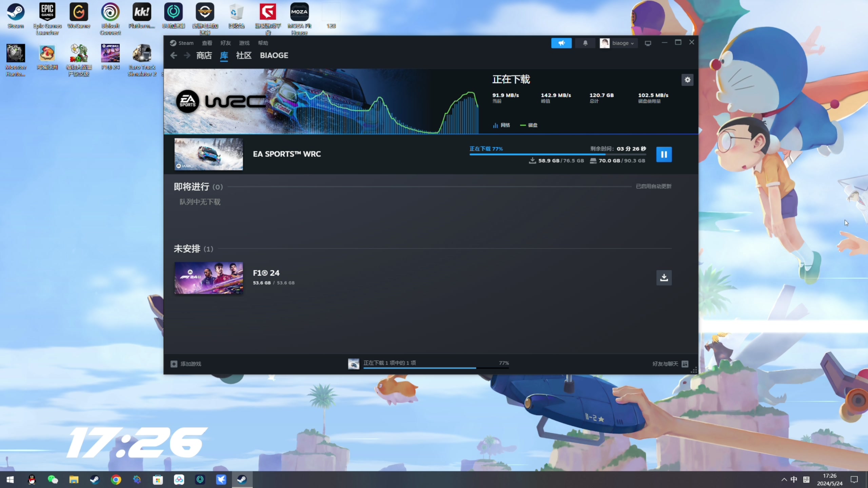Show hidden system tray icons
The height and width of the screenshot is (488, 868).
click(x=784, y=480)
